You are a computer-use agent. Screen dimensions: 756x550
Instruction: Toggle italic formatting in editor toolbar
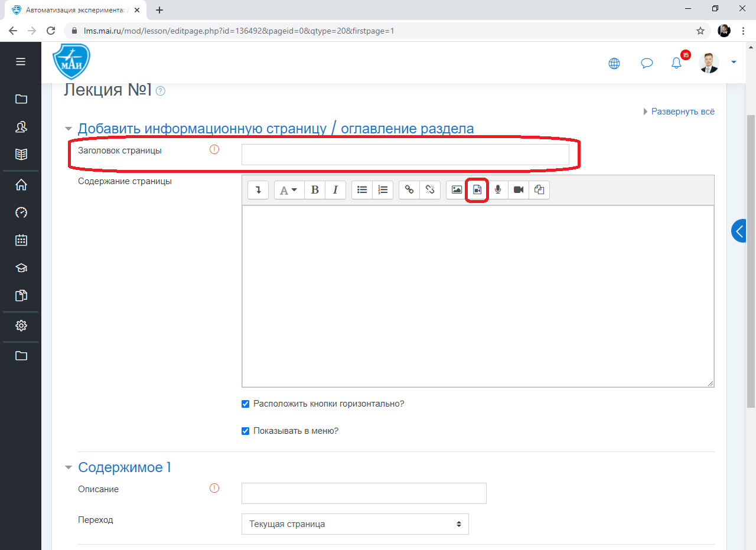[335, 189]
